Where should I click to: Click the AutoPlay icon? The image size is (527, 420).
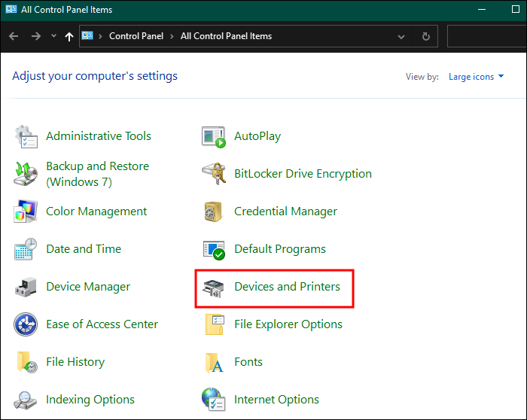tap(215, 136)
